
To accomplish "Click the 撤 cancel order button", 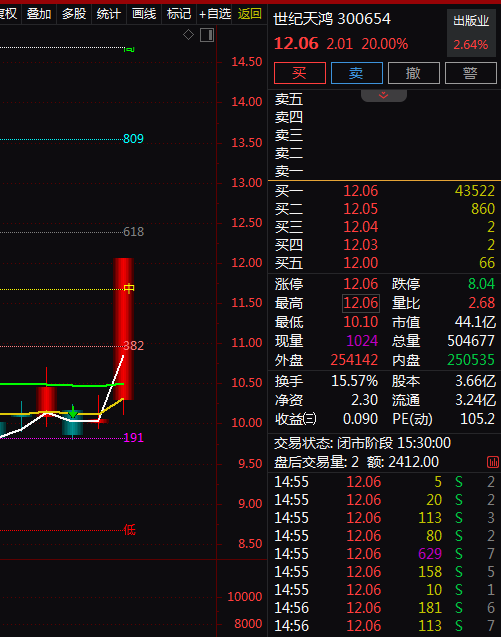I will (414, 73).
